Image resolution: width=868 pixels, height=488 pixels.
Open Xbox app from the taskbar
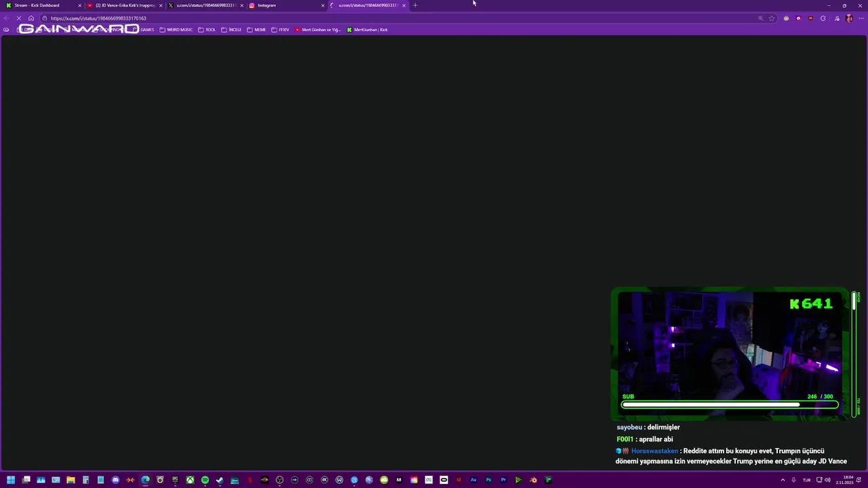pos(190,480)
